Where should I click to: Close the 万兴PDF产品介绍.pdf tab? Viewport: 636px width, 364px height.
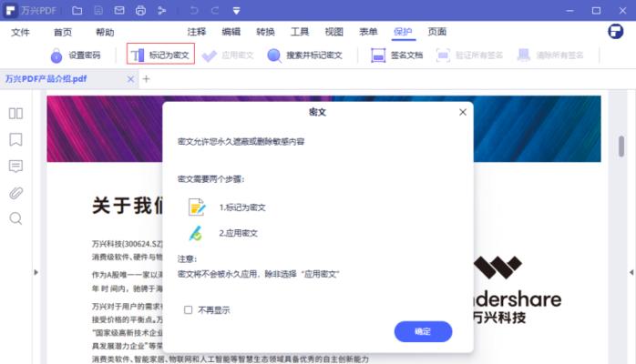130,79
